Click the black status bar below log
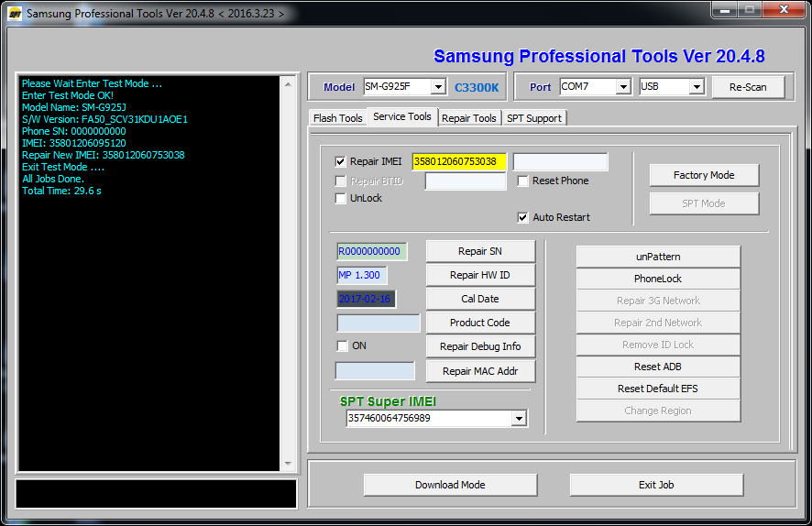The height and width of the screenshot is (526, 812). 157,494
